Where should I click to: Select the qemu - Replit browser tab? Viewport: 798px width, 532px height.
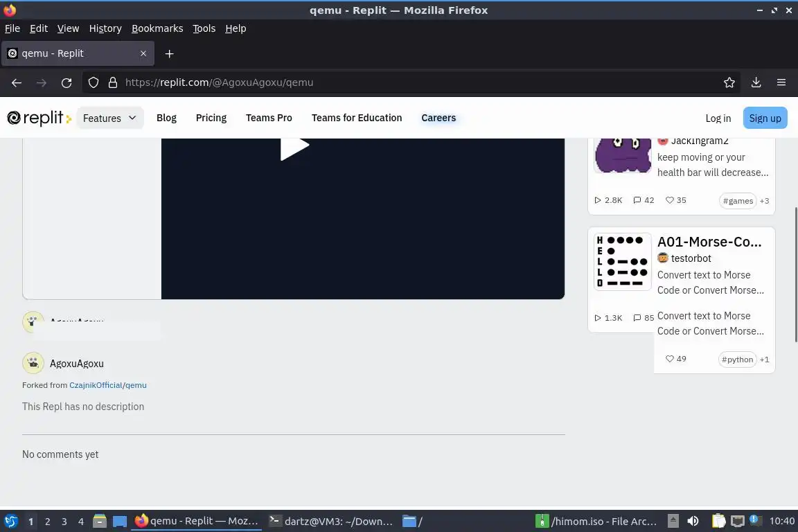[x=78, y=53]
